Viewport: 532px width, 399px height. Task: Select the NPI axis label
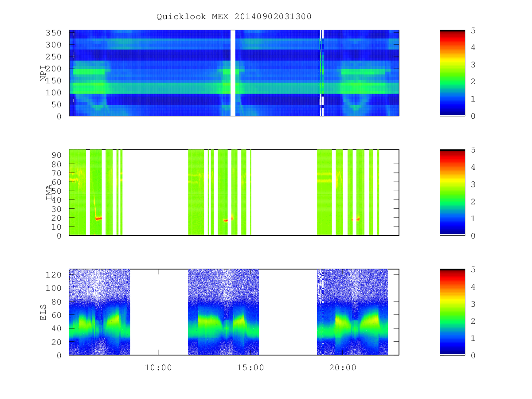(43, 73)
